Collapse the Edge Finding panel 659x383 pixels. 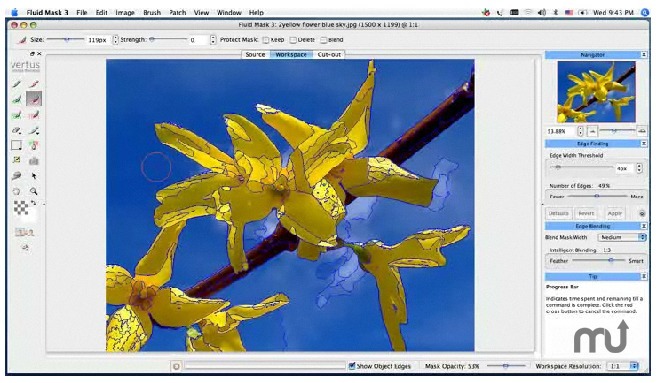tap(643, 144)
